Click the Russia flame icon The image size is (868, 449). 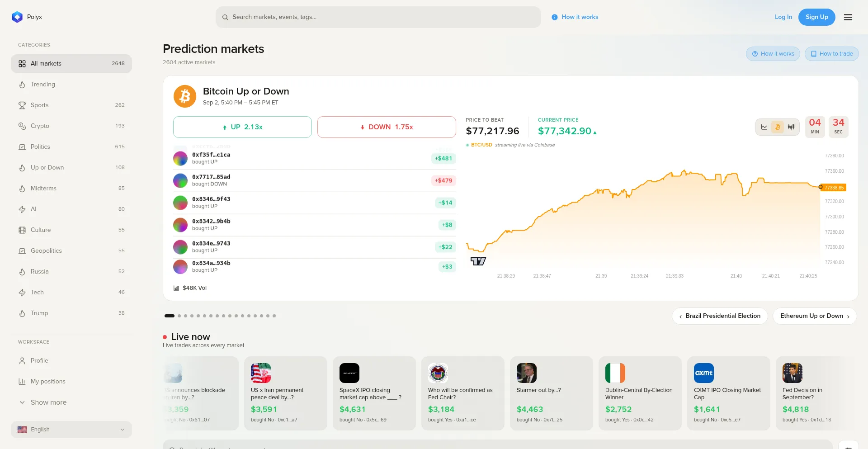click(22, 272)
